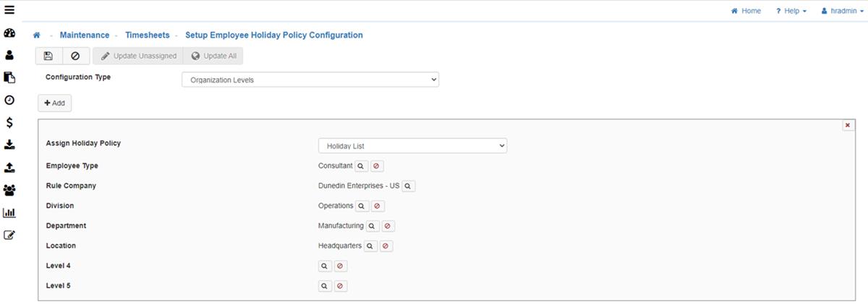Click the Home link in top bar
Viewport: 868px width, 305px height.
(x=746, y=11)
